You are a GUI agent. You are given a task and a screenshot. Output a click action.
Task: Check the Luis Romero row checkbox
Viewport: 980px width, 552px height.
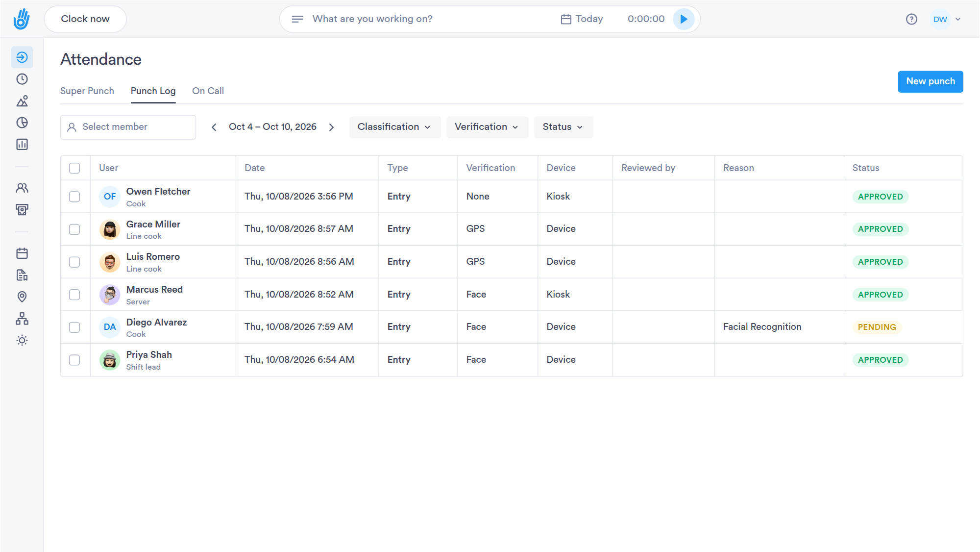click(74, 262)
